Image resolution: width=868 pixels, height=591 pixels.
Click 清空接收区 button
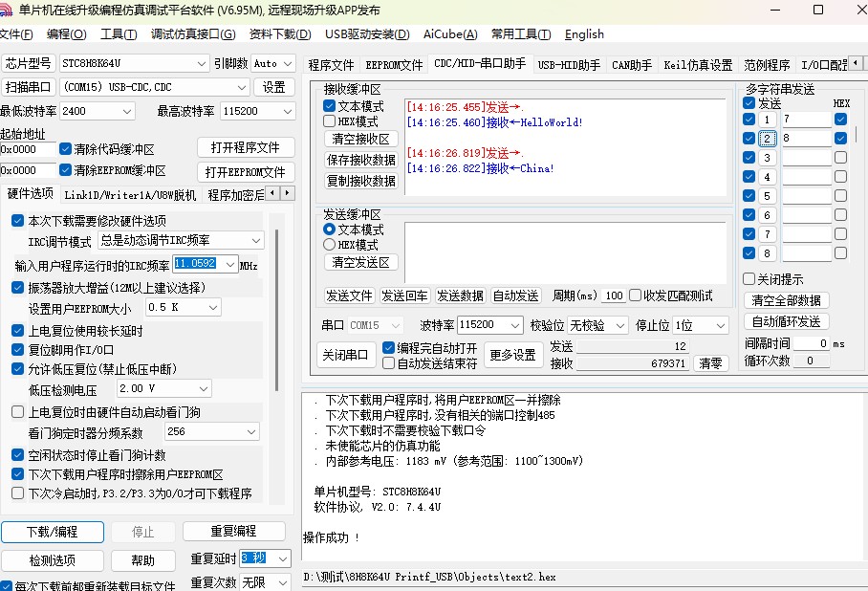pyautogui.click(x=361, y=139)
